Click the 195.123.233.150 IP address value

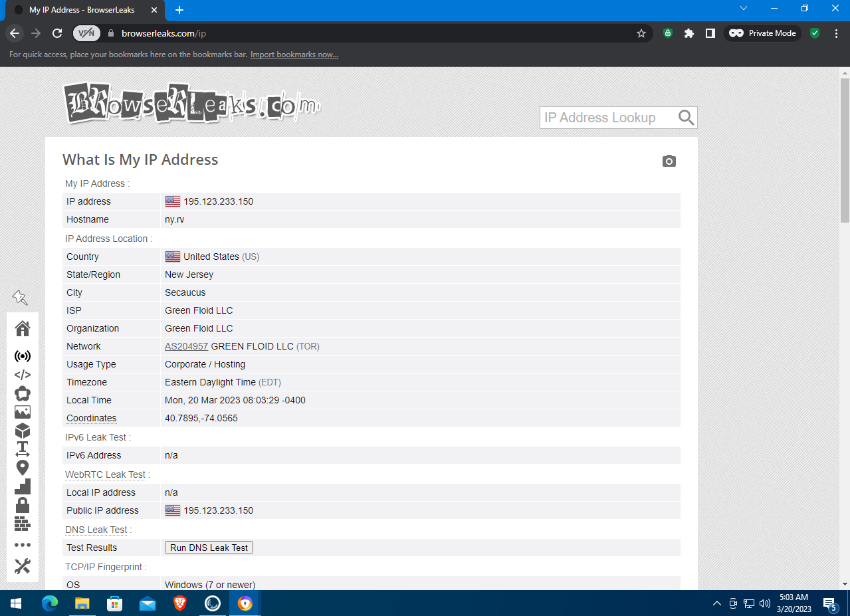click(218, 201)
